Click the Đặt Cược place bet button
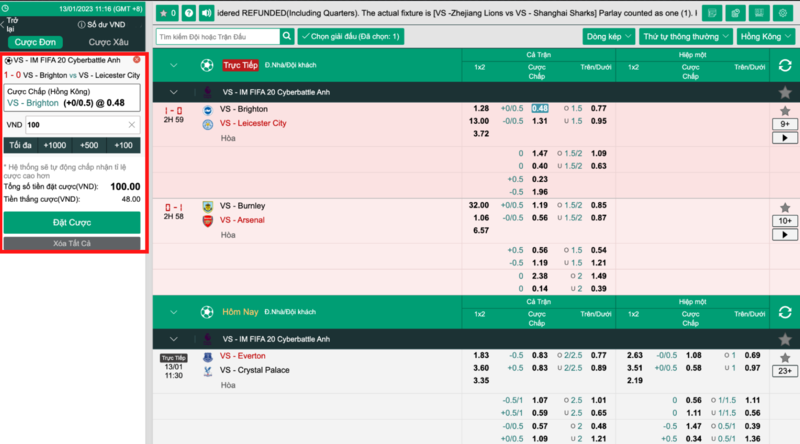The height and width of the screenshot is (444, 800). coord(72,223)
